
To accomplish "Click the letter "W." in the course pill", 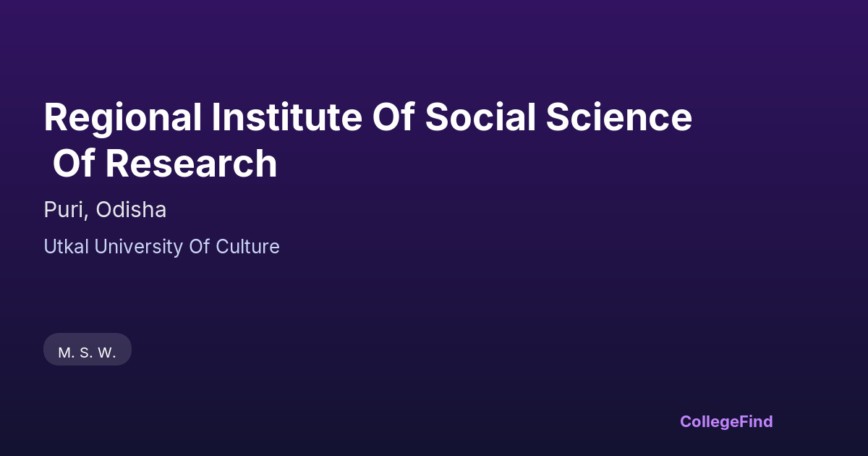I will (107, 352).
